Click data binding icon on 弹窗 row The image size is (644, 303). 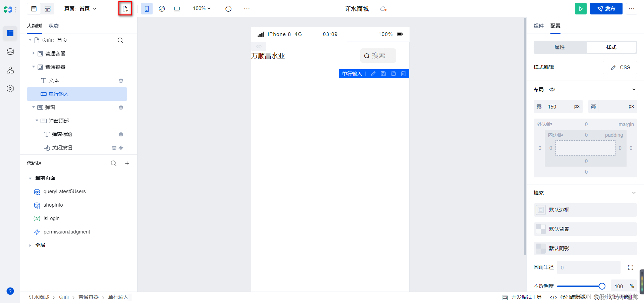coord(121,107)
